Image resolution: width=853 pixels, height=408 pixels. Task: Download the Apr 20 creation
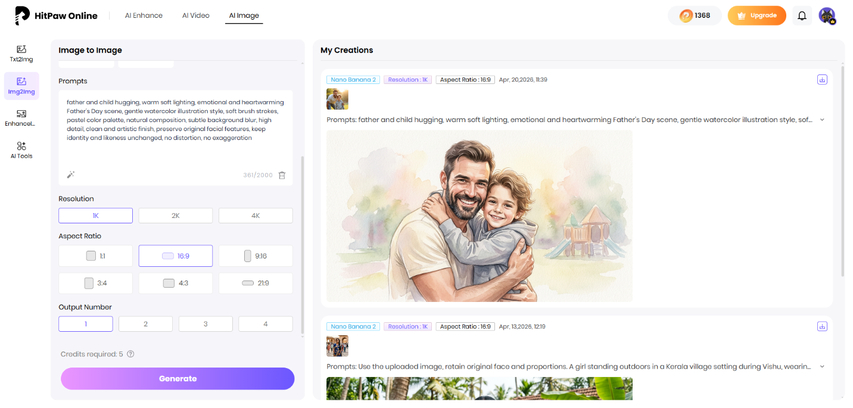[822, 79]
